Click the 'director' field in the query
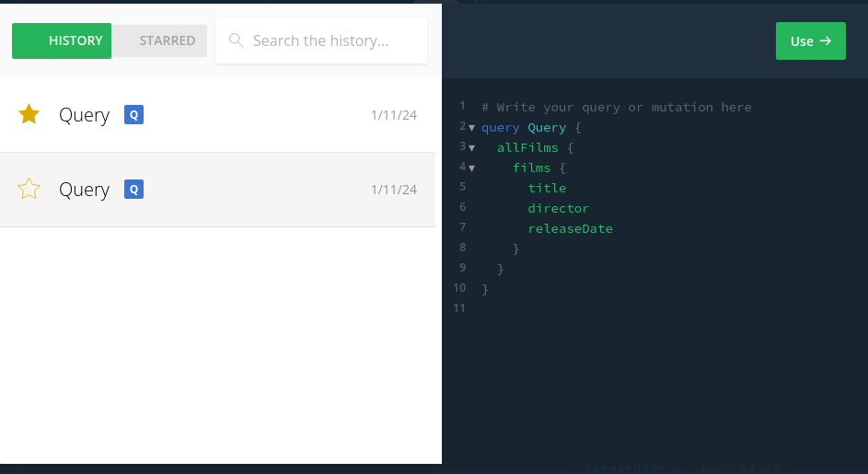This screenshot has width=868, height=474. [x=558, y=209]
